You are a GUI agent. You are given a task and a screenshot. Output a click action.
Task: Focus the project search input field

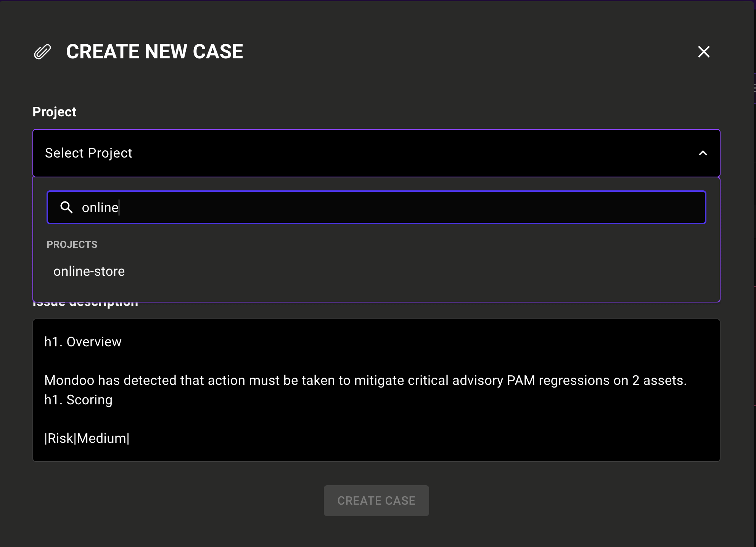(x=381, y=208)
